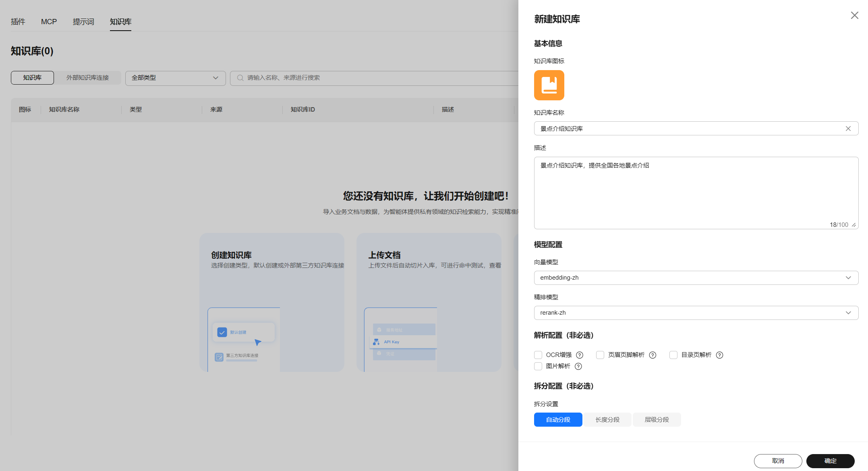868x471 pixels.
Task: Select the 长度分段 split option
Action: 607,419
